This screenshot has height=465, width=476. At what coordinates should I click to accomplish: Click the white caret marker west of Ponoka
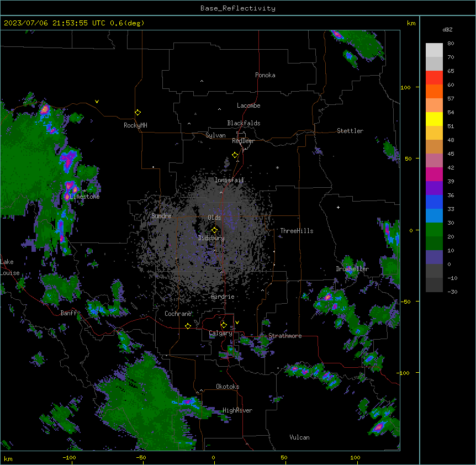pyautogui.click(x=202, y=81)
